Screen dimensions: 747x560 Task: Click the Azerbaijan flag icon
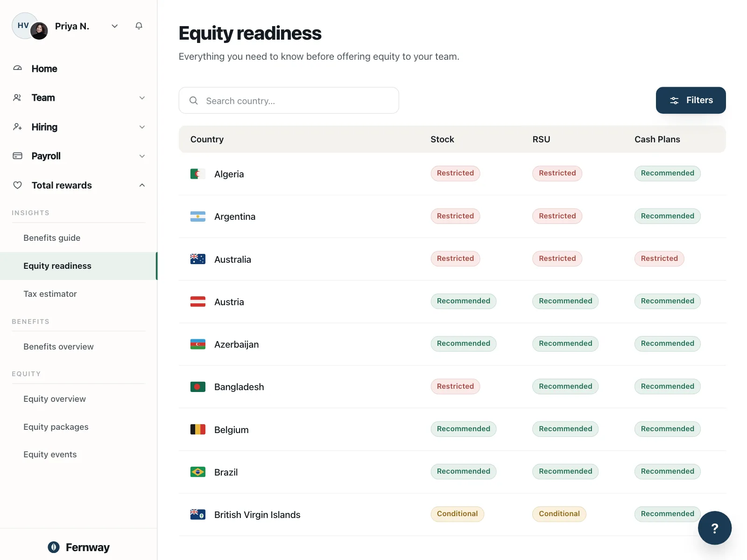click(198, 344)
